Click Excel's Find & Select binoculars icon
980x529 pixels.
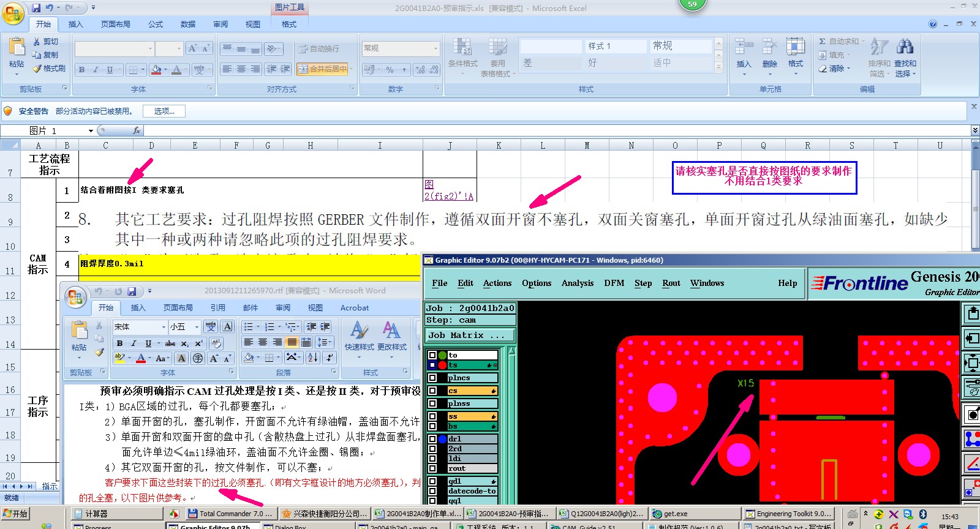(x=905, y=47)
